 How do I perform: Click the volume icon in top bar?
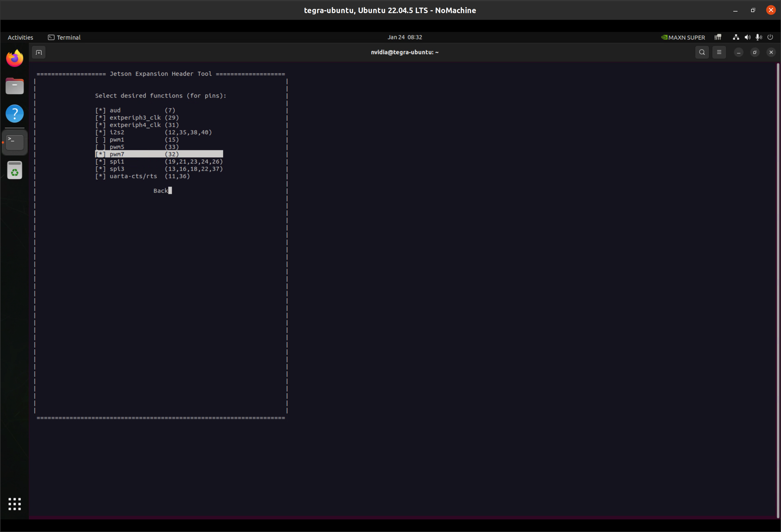tap(747, 37)
